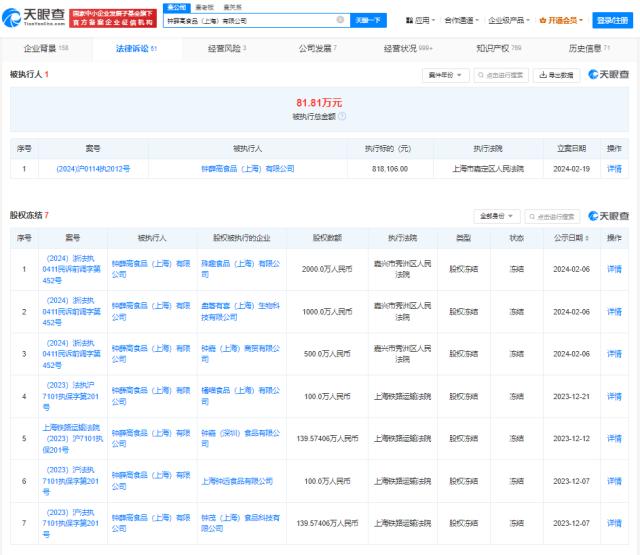The image size is (640, 555).
Task: Open 详情 for equity freeze row 1
Action: (614, 269)
